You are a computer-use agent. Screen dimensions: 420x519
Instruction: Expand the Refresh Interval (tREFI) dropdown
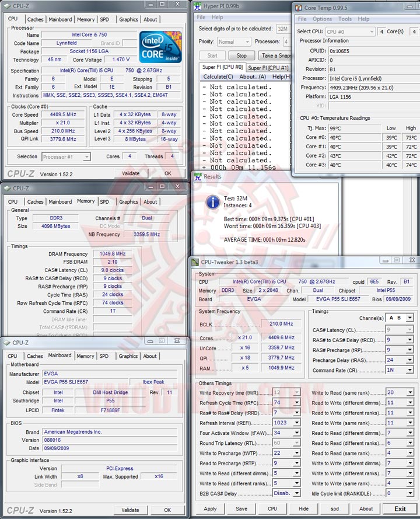pos(297,423)
